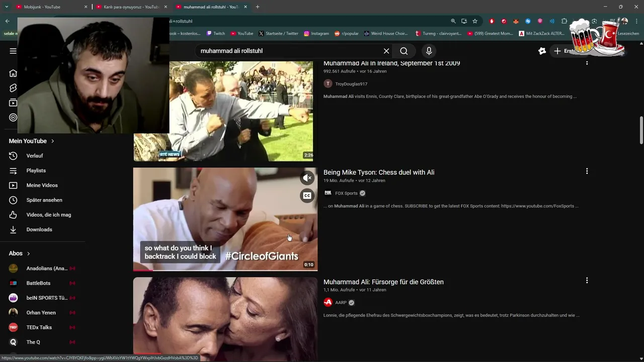Close the Kanlı para oynuyoruz tab
This screenshot has width=644, height=362.
[166, 7]
